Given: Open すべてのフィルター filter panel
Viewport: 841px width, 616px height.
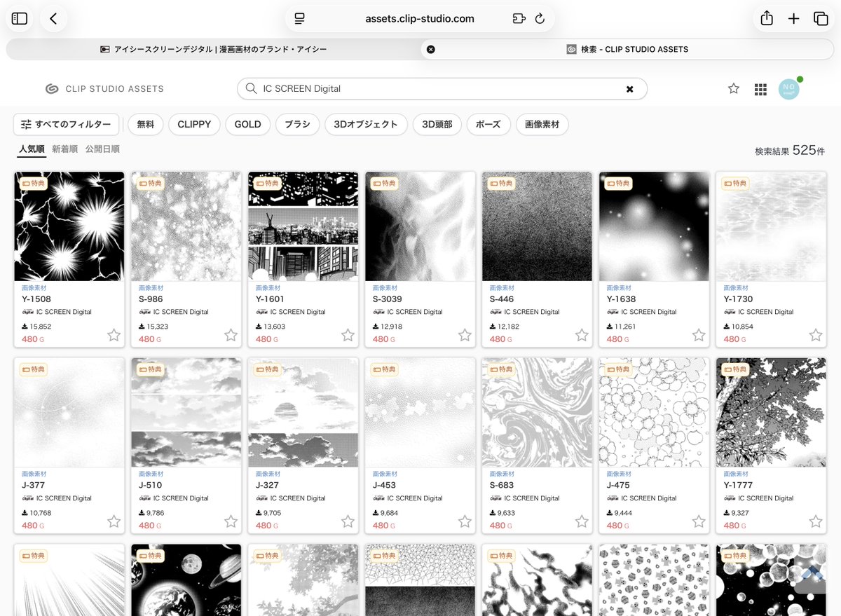Looking at the screenshot, I should coord(67,124).
